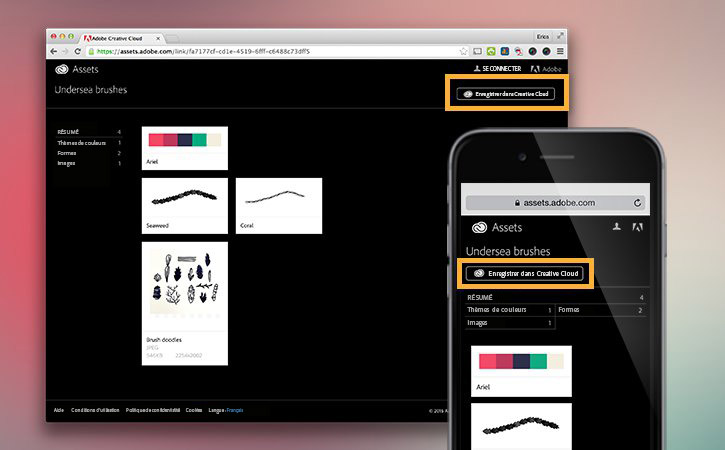725x450 pixels.
Task: Click the last dark round extension icon
Action: [547, 51]
